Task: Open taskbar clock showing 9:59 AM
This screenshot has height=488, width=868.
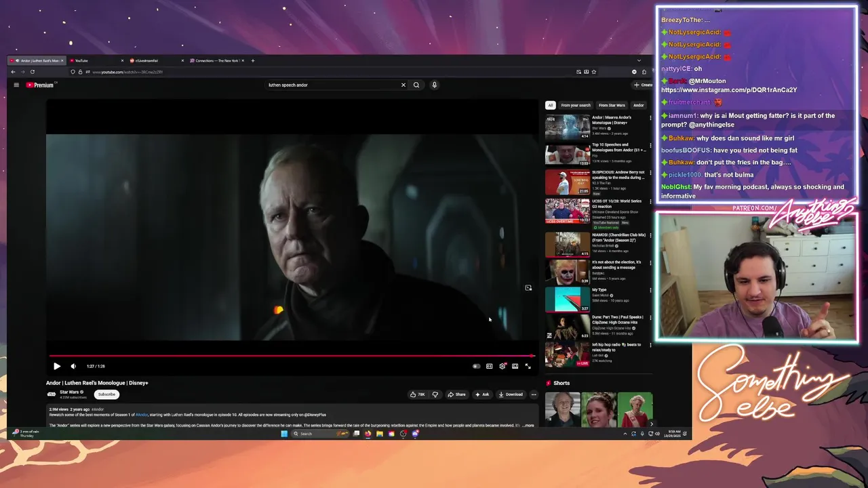Action: pos(671,433)
